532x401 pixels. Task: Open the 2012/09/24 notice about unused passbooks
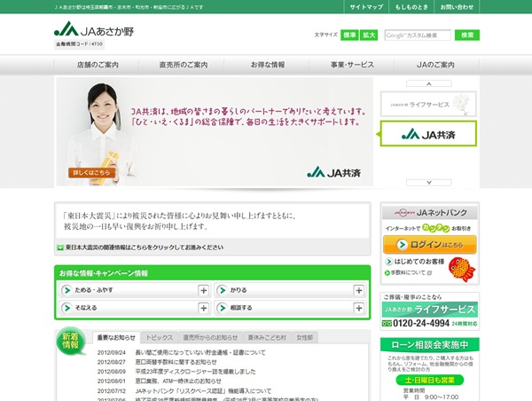coord(200,352)
